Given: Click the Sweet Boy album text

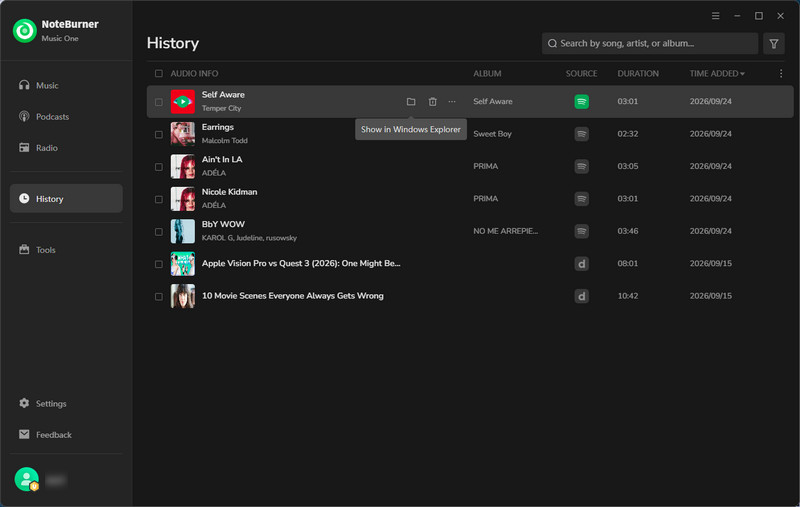Looking at the screenshot, I should 492,134.
